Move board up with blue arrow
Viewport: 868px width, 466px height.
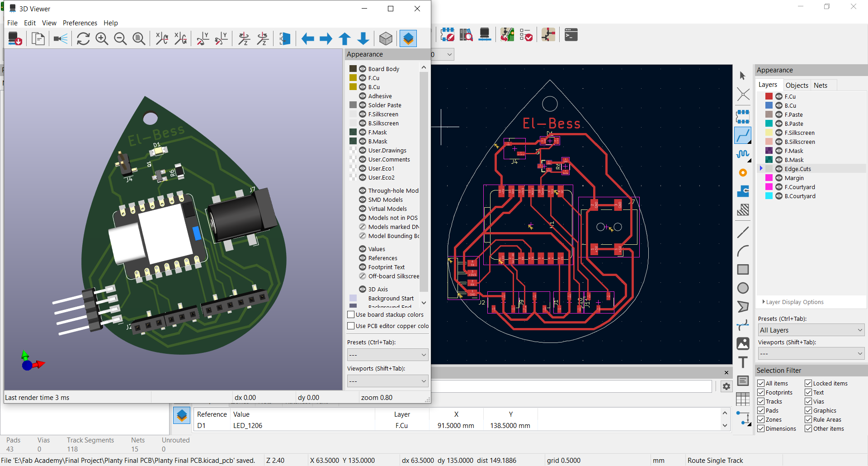point(344,39)
